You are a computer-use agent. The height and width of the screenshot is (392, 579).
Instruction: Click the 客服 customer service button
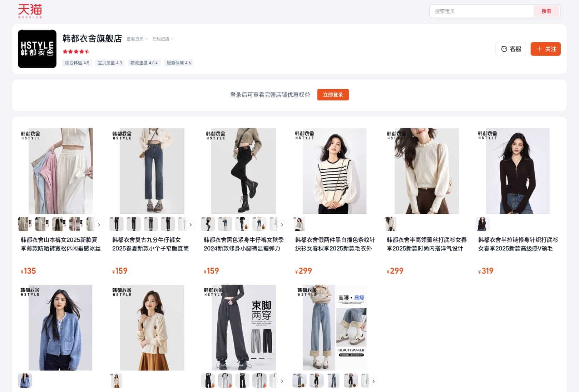tap(511, 49)
